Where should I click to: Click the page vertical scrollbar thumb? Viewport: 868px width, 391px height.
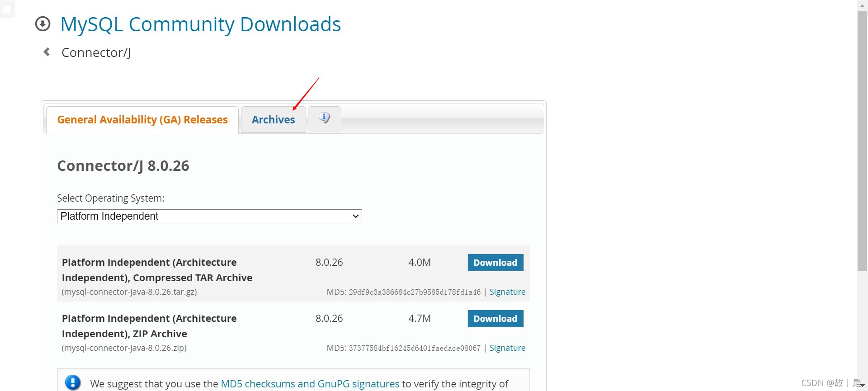click(862, 141)
